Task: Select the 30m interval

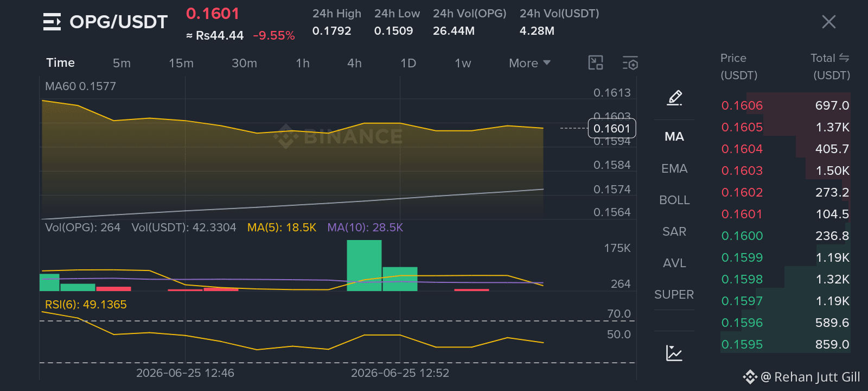Action: tap(244, 63)
